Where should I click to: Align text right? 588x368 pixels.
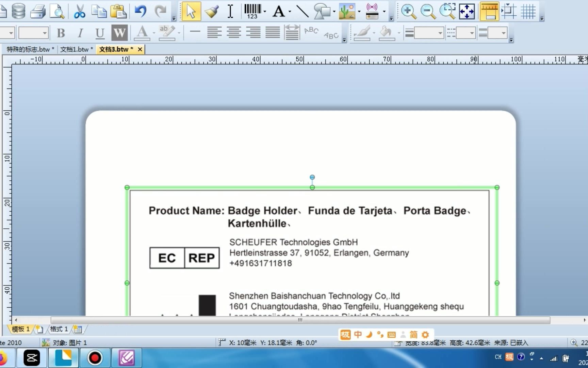(253, 33)
